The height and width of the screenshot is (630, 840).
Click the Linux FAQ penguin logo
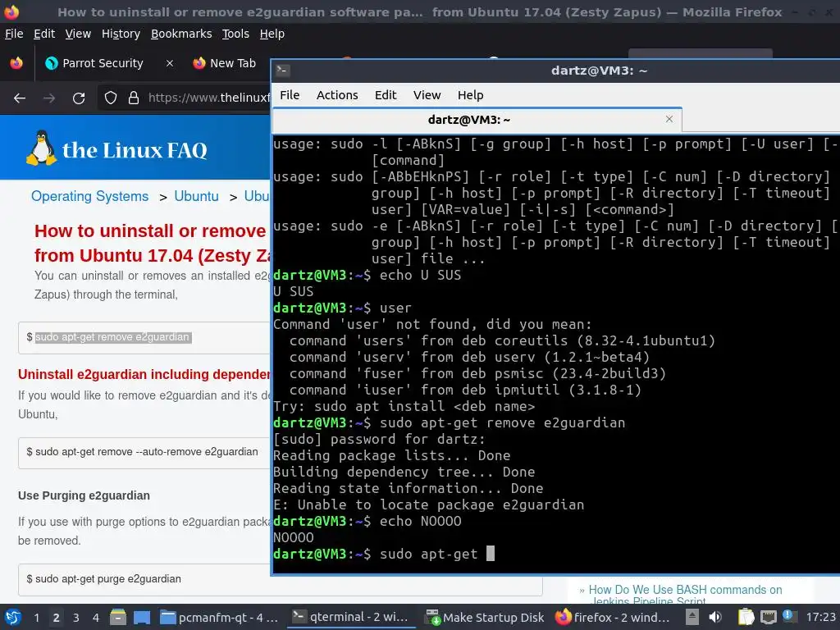pyautogui.click(x=41, y=148)
